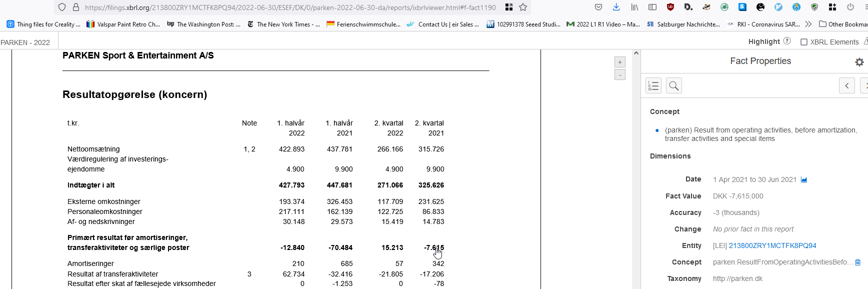Select transferaktiviteter value -32.416
The image size is (868, 289).
(340, 274)
